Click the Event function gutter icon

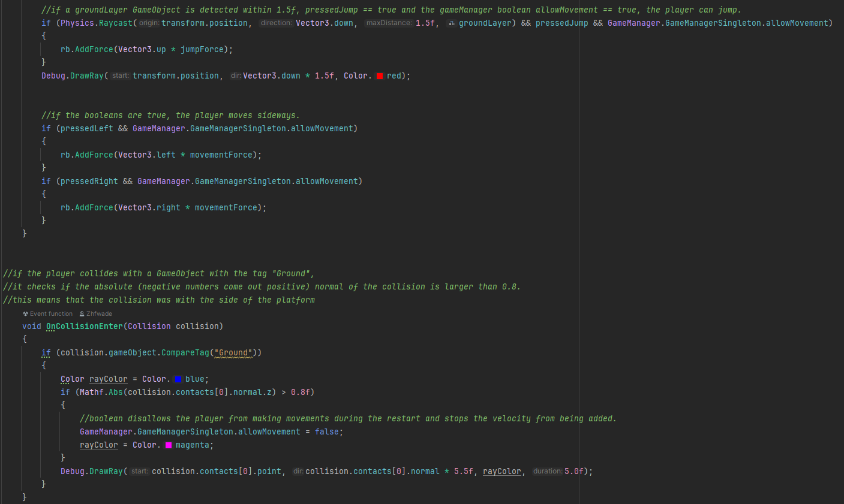pyautogui.click(x=26, y=313)
